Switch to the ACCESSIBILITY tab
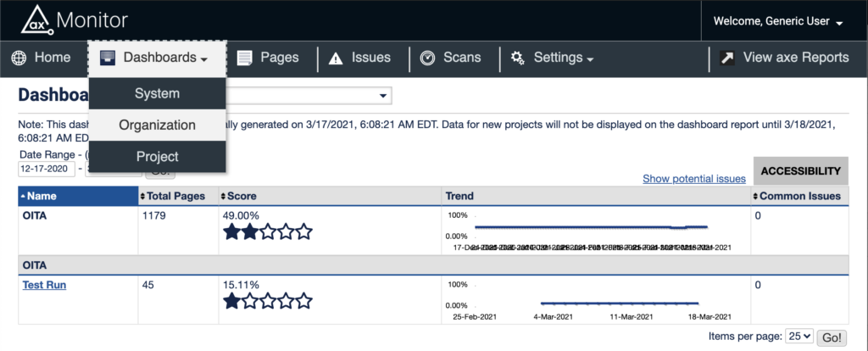The height and width of the screenshot is (351, 868). (800, 170)
